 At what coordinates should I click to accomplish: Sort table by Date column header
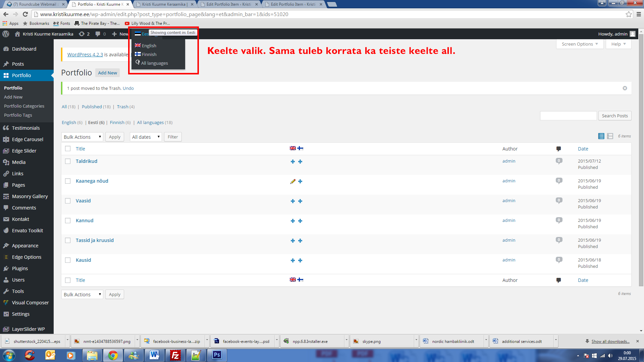[x=583, y=149]
